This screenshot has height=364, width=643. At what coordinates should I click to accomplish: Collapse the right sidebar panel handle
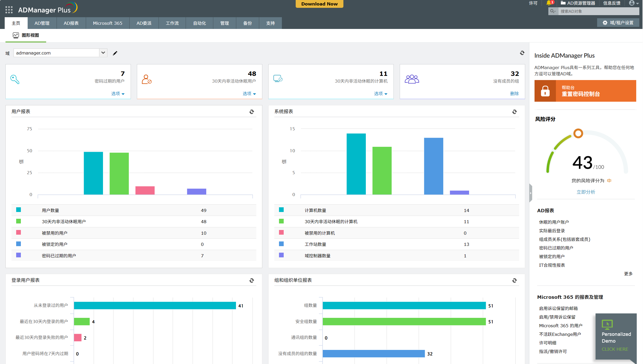tap(531, 193)
